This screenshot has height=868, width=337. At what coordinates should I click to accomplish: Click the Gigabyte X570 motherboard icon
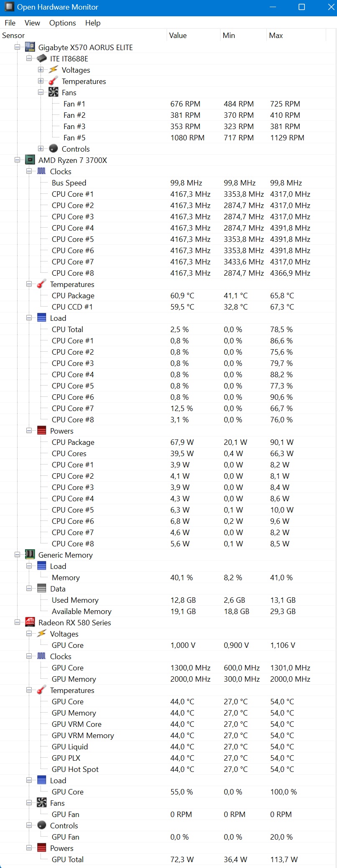click(30, 47)
